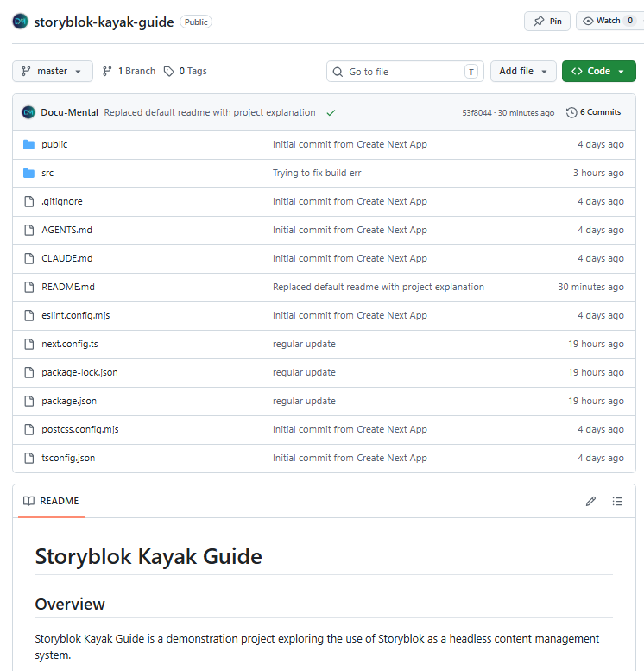Open the public folder
Image resolution: width=644 pixels, height=671 pixels.
click(x=54, y=144)
